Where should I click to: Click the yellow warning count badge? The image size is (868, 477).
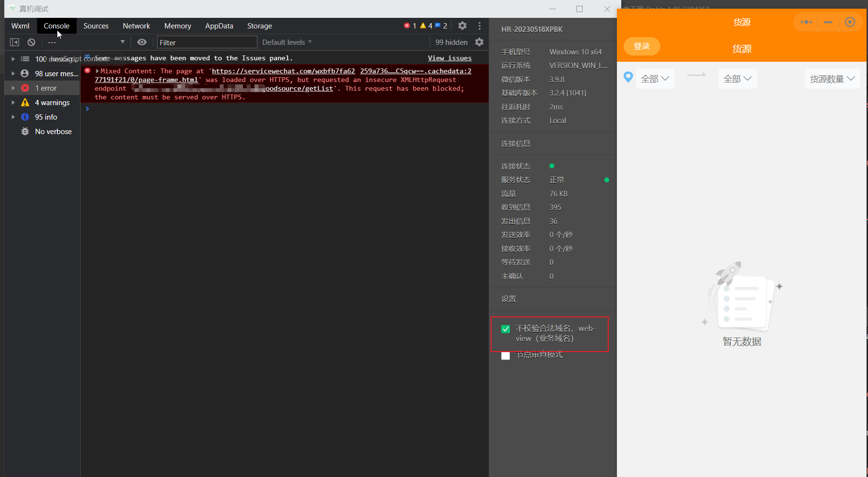(426, 26)
